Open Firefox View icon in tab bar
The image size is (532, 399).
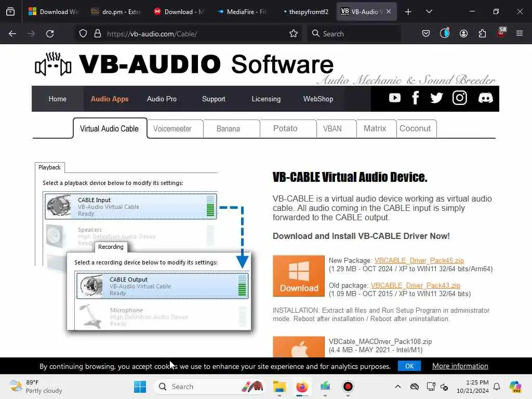10,11
